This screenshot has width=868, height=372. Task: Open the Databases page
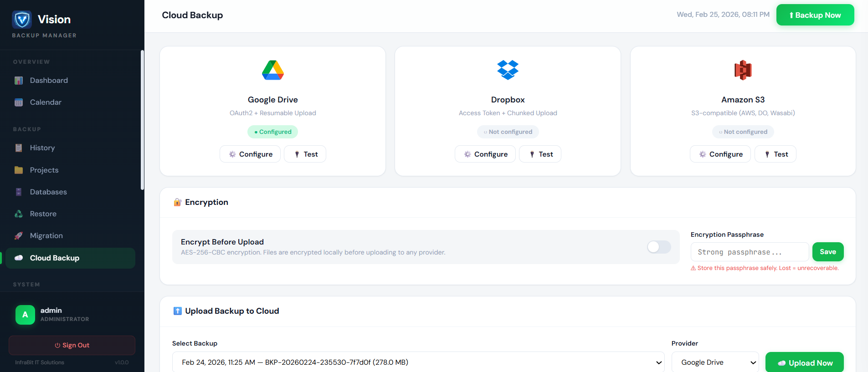(x=71, y=192)
